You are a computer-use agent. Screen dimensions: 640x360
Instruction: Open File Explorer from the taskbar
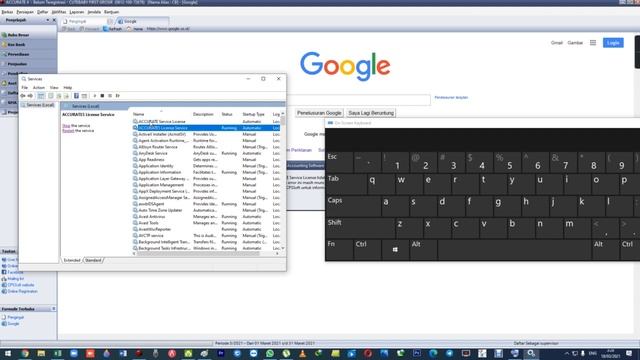41,353
